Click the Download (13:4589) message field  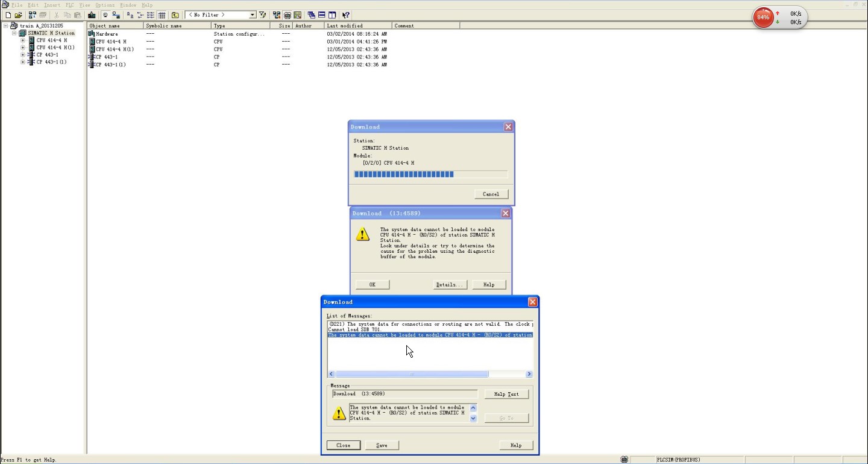click(405, 394)
